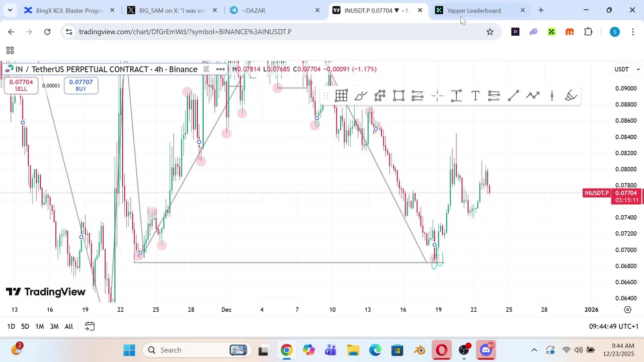Click the INUSDT.P price label on scale

[x=597, y=193]
